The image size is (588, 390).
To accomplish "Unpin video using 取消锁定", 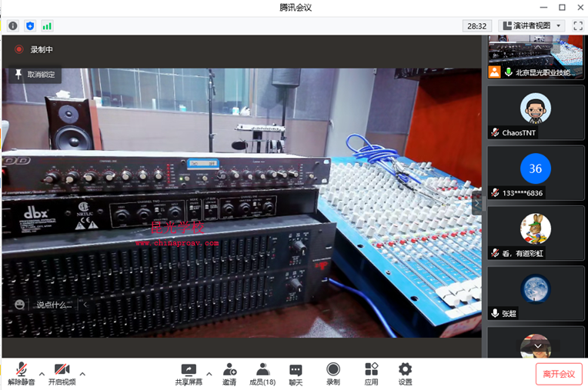I will tap(34, 75).
